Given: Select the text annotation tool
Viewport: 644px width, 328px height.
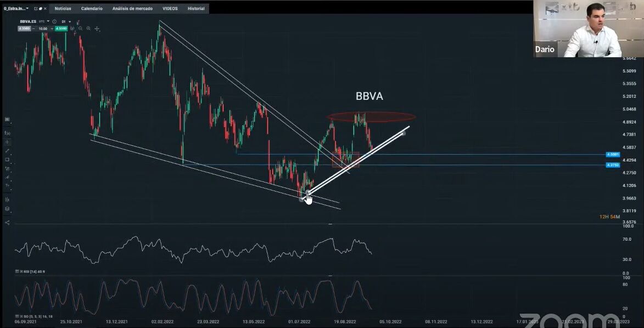Looking at the screenshot, I should click(7, 185).
